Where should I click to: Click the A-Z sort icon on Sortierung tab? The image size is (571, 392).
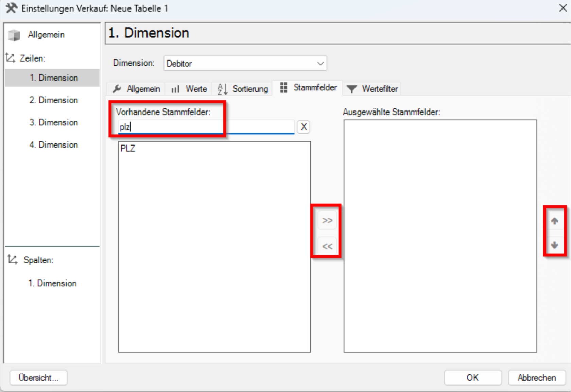point(222,89)
